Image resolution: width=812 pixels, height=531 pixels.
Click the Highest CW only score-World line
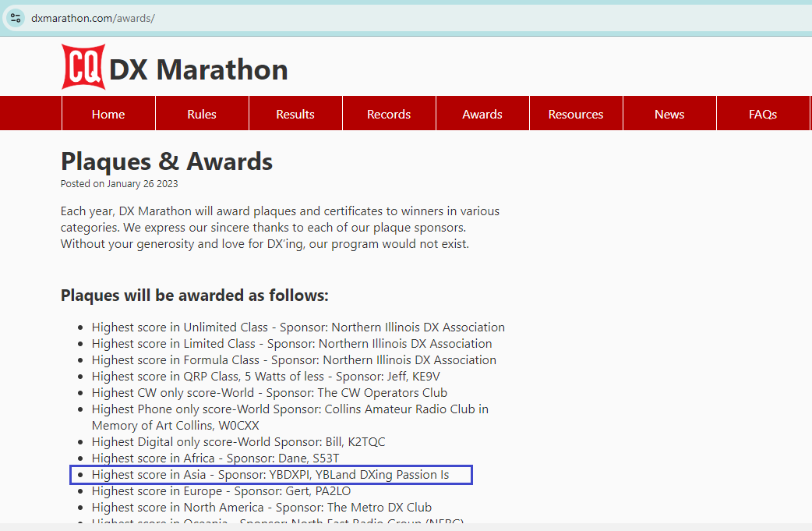coord(270,393)
